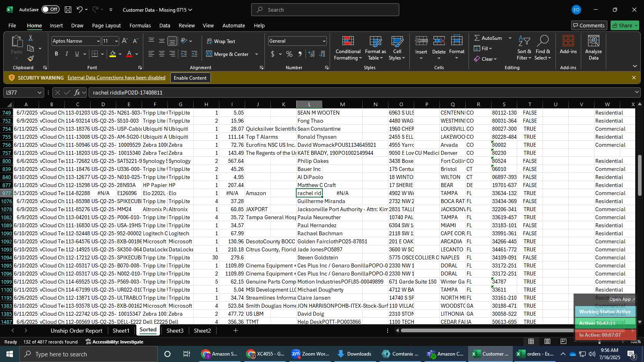Open External Data Connections link

pos(116,78)
